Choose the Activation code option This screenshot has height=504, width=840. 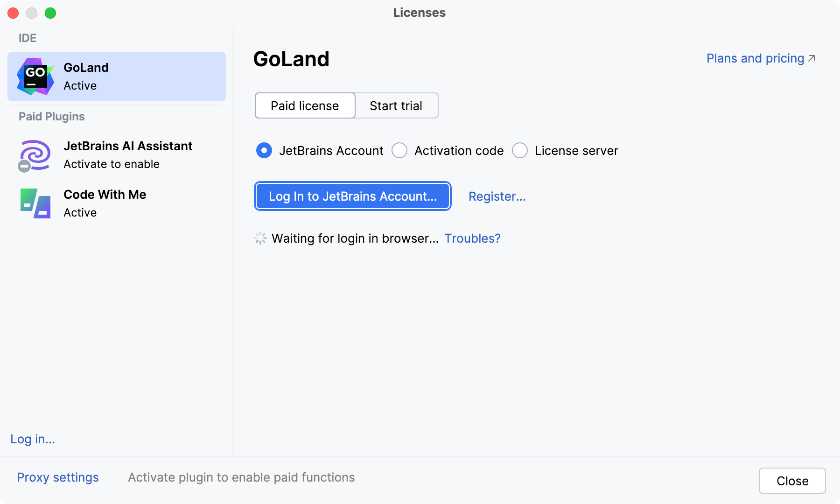pos(399,150)
